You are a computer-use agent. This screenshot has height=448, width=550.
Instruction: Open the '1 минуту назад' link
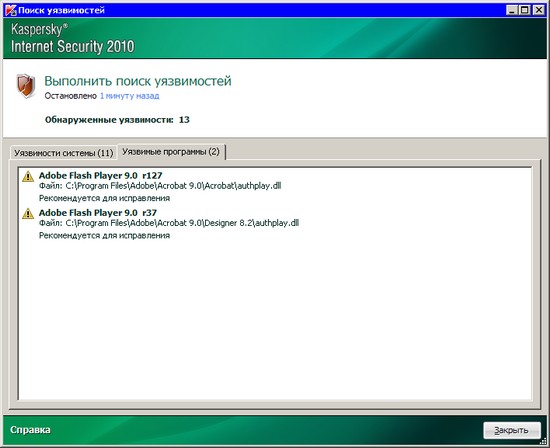(x=129, y=96)
